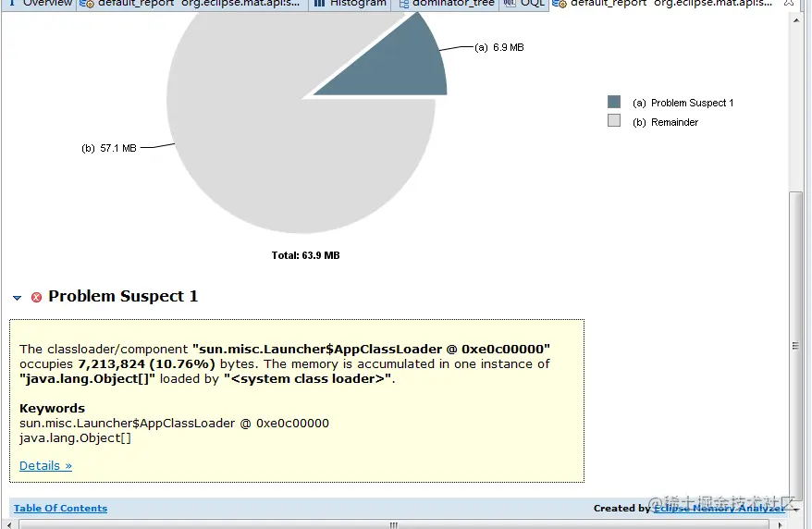Click the java.lang.Object[] keyword line
The width and height of the screenshot is (812, 529).
coord(75,437)
